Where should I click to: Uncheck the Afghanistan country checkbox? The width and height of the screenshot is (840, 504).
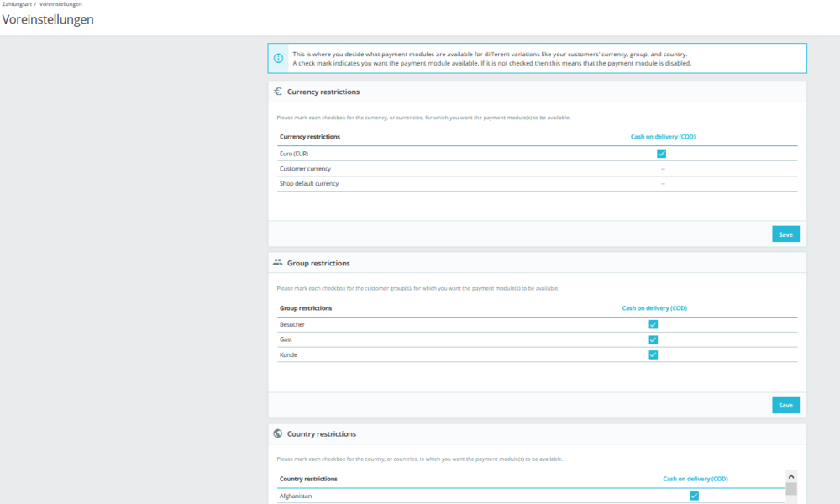[695, 496]
